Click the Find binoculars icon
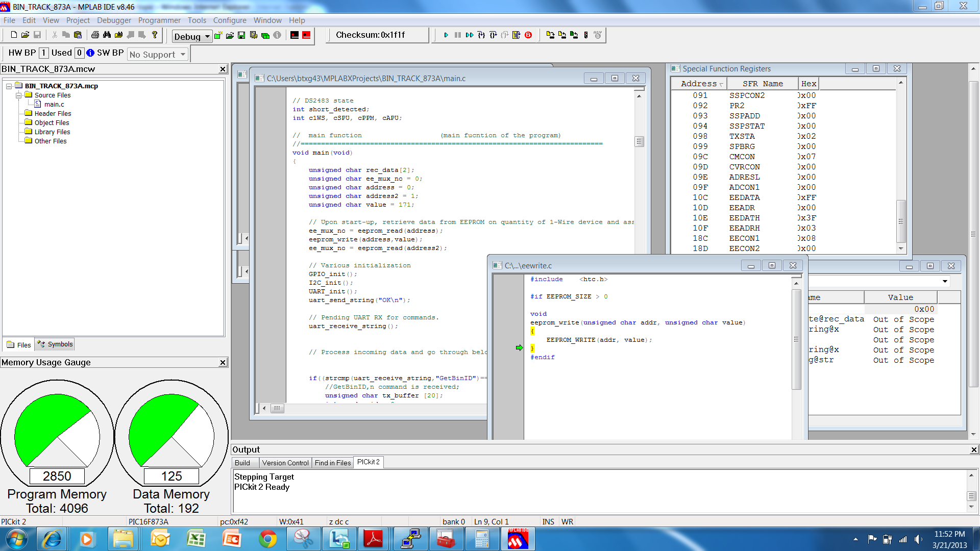Viewport: 980px width, 551px height. click(107, 35)
